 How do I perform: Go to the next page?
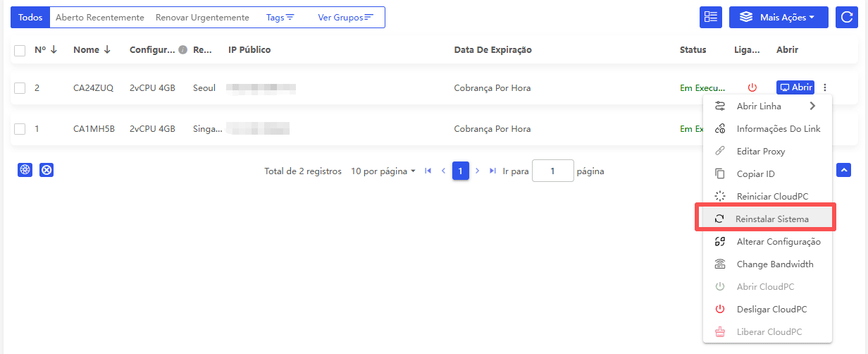click(478, 171)
